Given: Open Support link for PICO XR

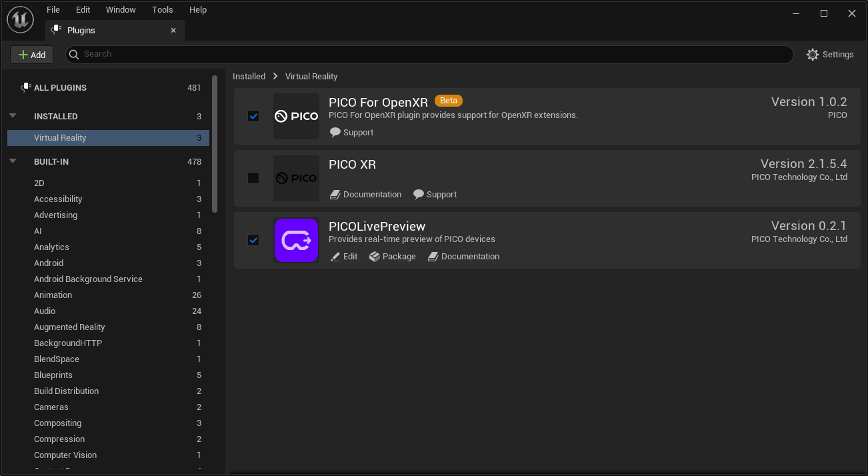Looking at the screenshot, I should 441,195.
